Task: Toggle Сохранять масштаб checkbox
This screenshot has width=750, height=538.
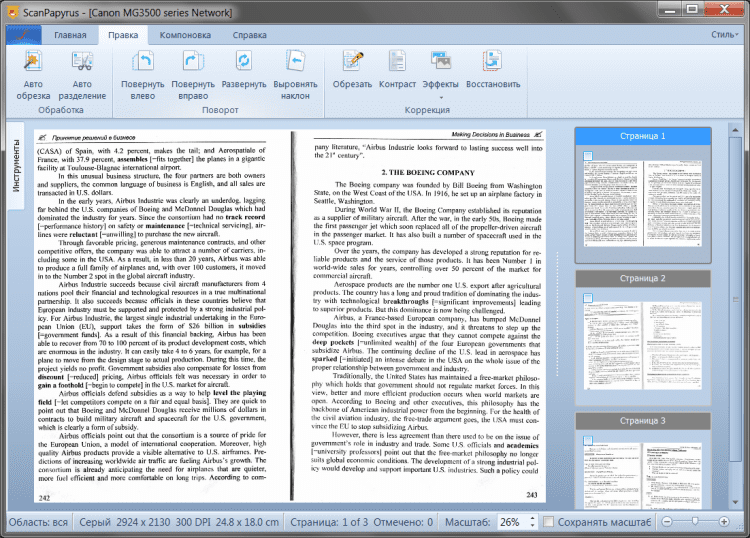Action: pos(549,522)
